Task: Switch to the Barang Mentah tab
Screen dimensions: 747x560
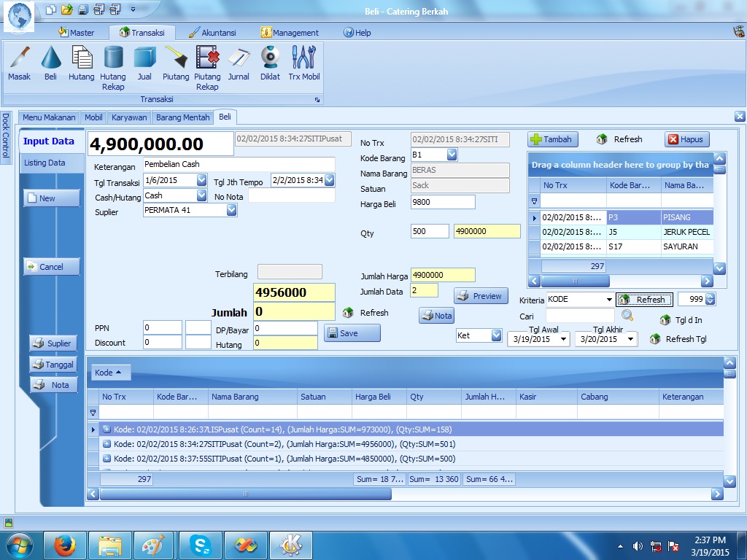Action: pos(182,117)
